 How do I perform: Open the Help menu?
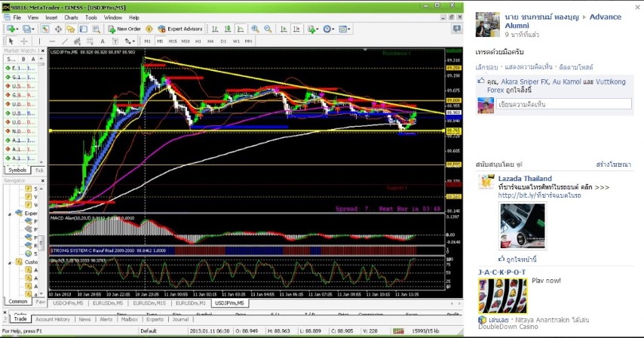pos(134,17)
